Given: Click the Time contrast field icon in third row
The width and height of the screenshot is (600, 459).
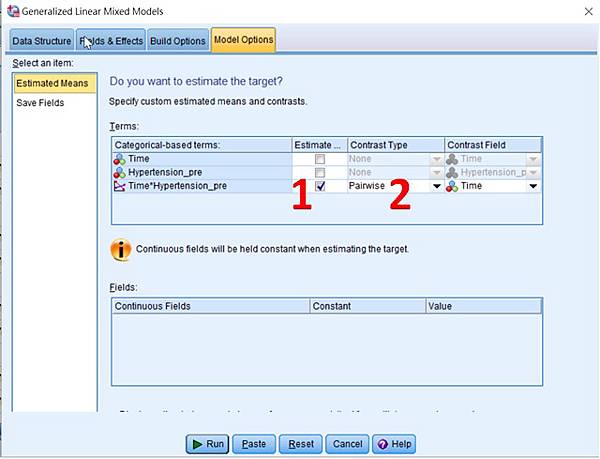Looking at the screenshot, I should point(452,186).
